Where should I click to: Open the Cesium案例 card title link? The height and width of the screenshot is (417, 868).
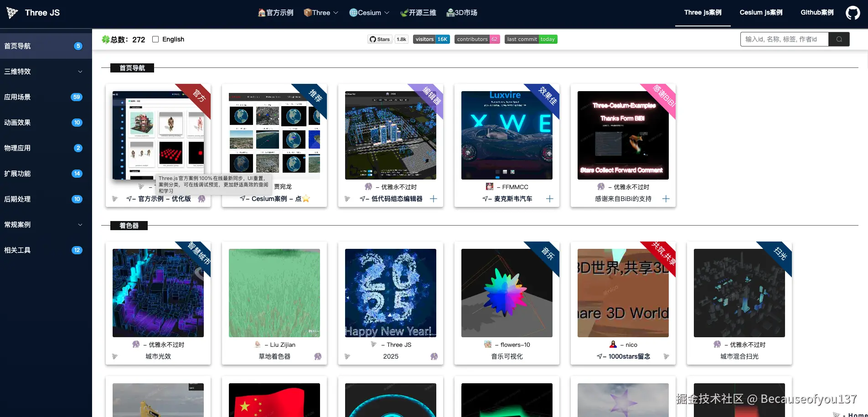coord(274,199)
